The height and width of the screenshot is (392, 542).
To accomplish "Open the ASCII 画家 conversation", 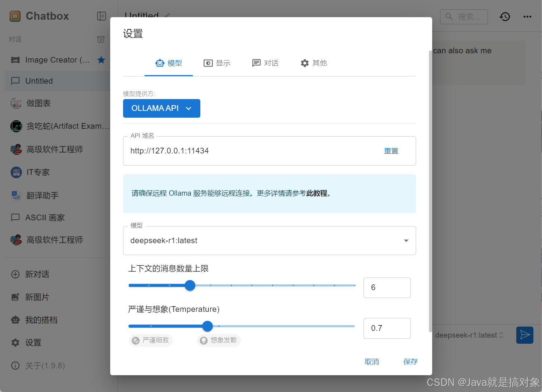I will [x=57, y=217].
